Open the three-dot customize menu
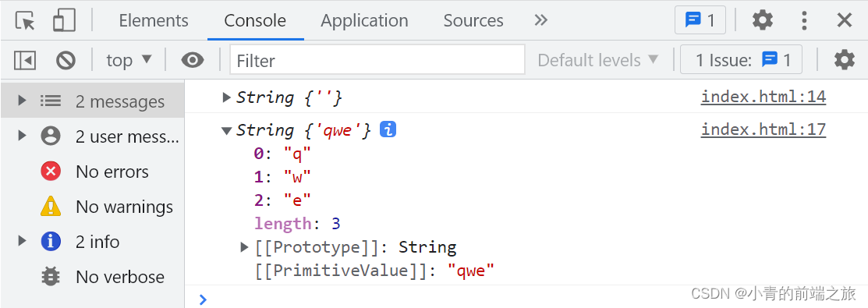868x308 pixels. pos(804,20)
